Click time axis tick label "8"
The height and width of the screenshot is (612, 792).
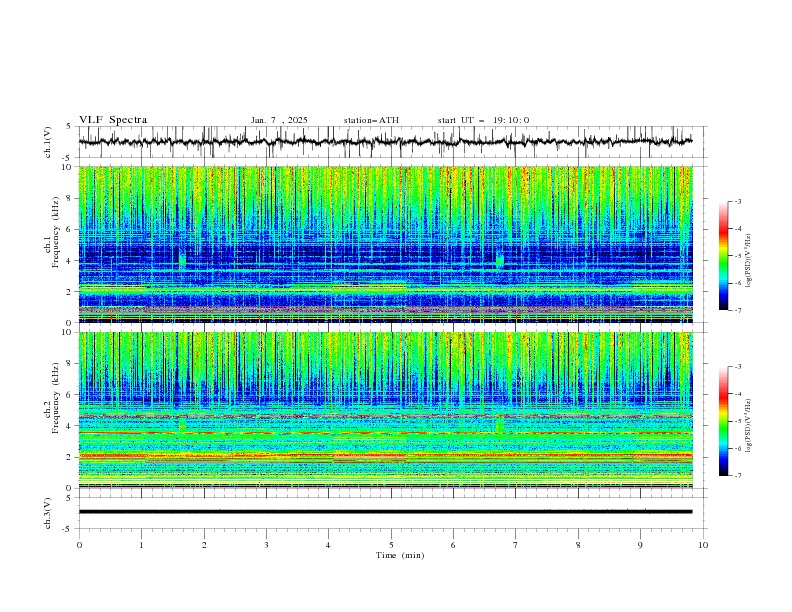pyautogui.click(x=578, y=545)
